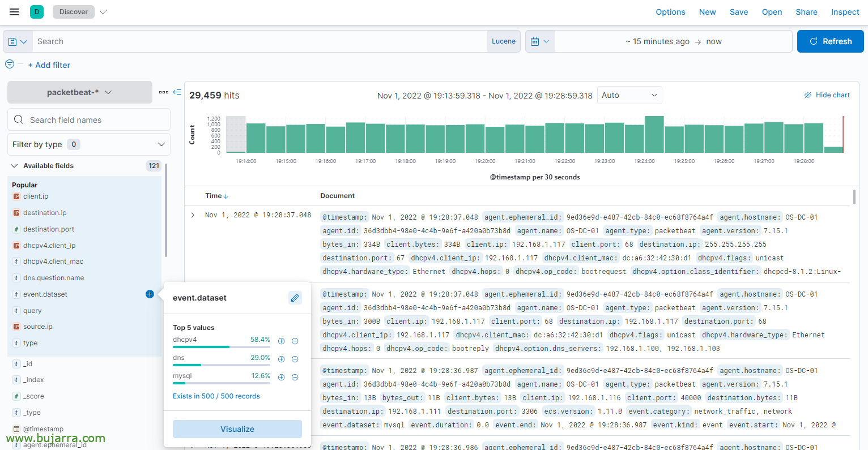
Task: Click the search magnifier icon in field search
Action: [x=19, y=119]
